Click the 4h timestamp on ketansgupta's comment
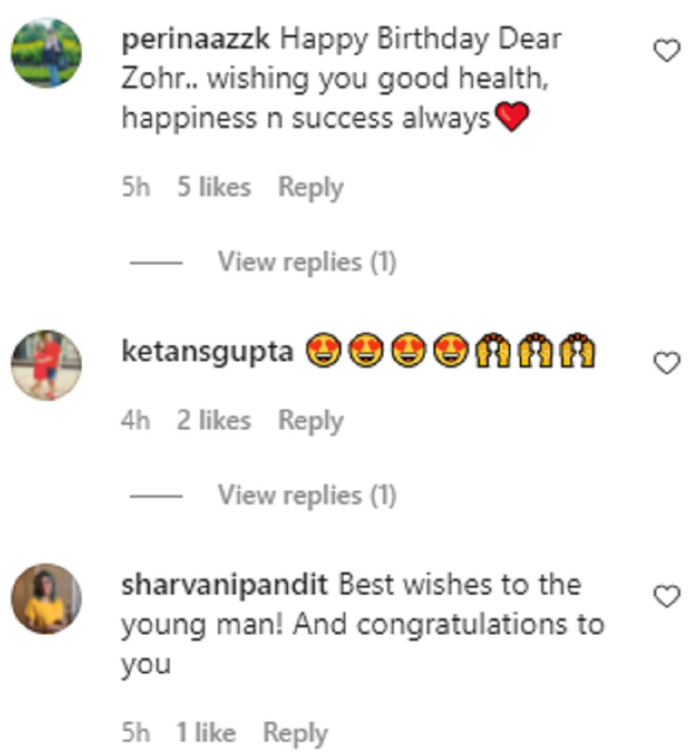This screenshot has height=755, width=700. click(135, 421)
